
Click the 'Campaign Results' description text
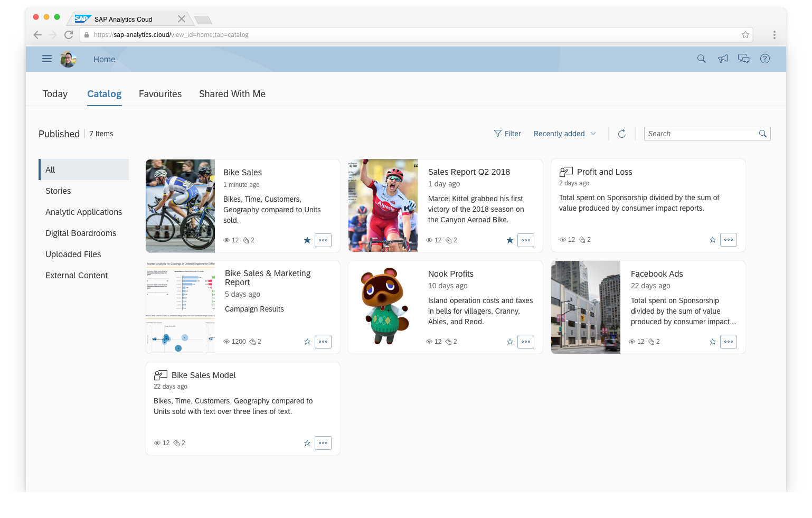(254, 309)
